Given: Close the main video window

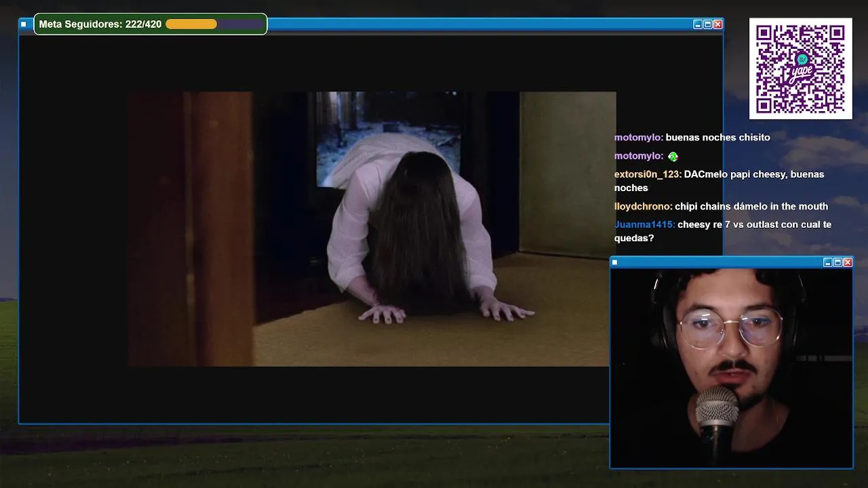Looking at the screenshot, I should click(x=718, y=24).
